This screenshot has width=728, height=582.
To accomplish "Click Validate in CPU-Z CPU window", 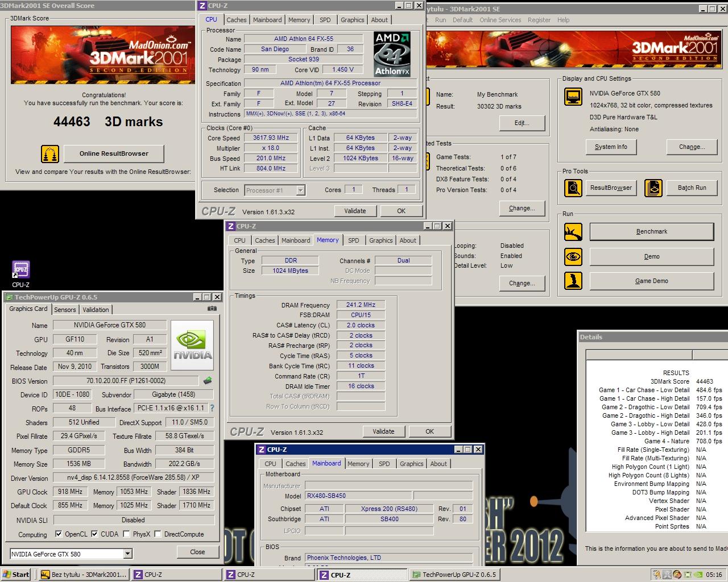I will [355, 211].
